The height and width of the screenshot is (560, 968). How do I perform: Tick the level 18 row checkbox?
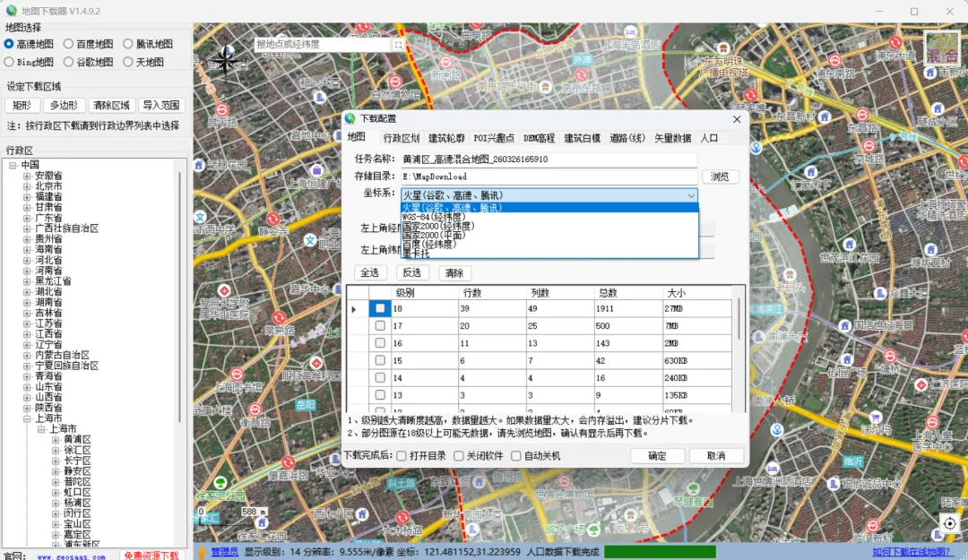380,308
